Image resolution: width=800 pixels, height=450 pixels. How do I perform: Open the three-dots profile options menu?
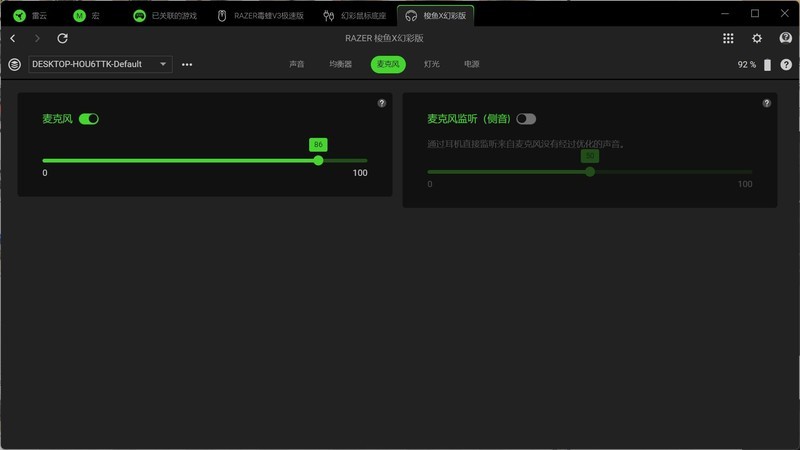(x=187, y=64)
